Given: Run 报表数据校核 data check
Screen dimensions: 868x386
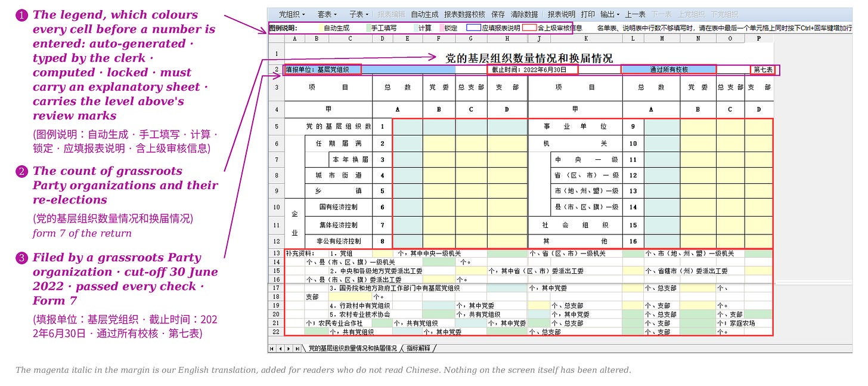Looking at the screenshot, I should 464,14.
